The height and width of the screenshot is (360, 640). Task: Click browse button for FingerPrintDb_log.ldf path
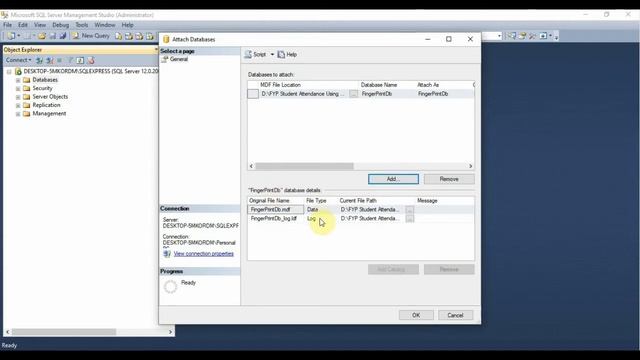point(409,219)
